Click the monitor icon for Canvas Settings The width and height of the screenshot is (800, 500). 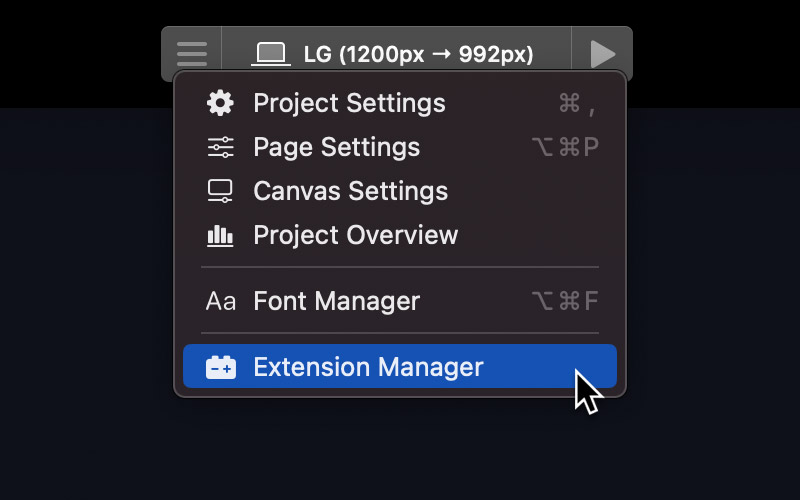pyautogui.click(x=220, y=191)
